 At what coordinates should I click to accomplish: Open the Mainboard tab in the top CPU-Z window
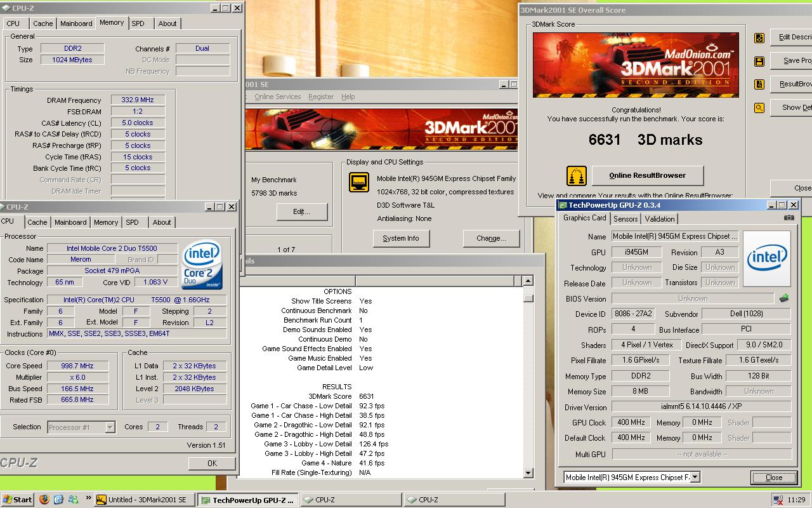click(76, 23)
